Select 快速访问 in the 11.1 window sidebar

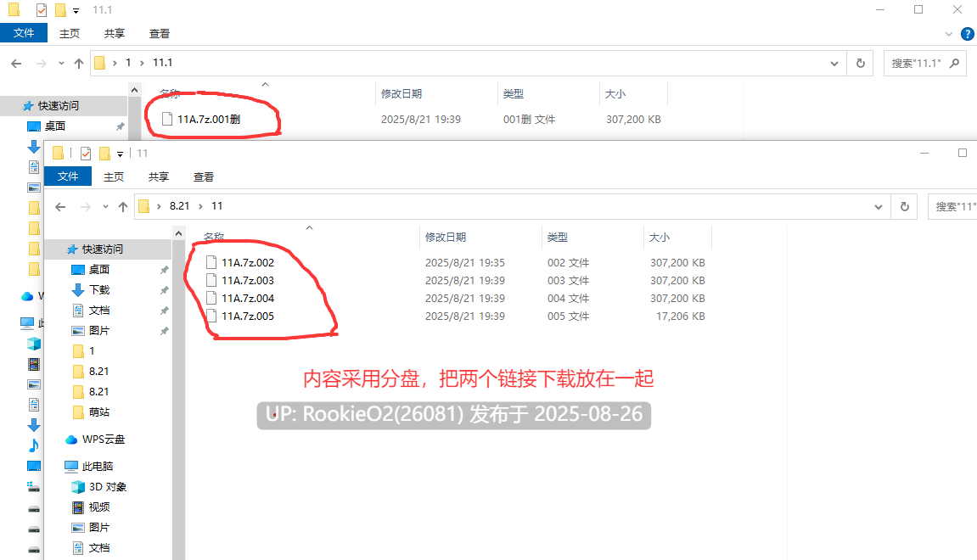[x=58, y=106]
